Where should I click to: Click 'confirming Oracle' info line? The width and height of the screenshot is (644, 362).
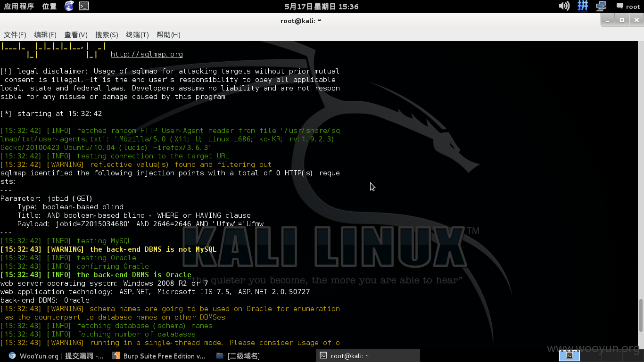[74, 266]
